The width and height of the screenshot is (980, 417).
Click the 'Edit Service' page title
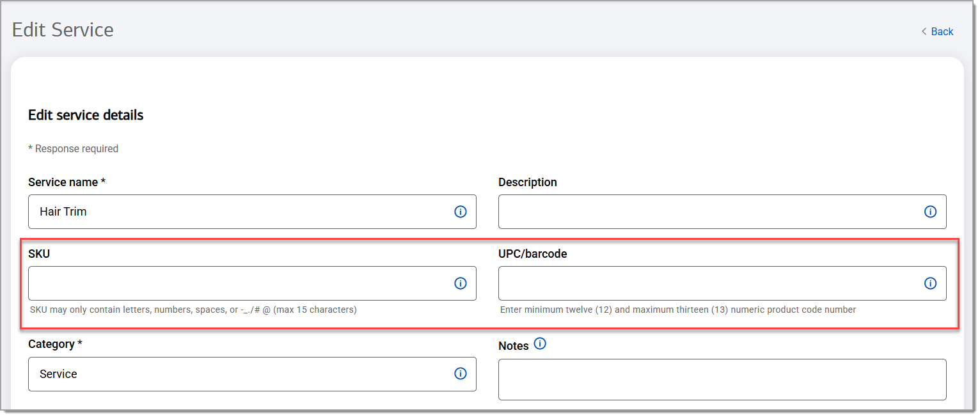coord(63,30)
